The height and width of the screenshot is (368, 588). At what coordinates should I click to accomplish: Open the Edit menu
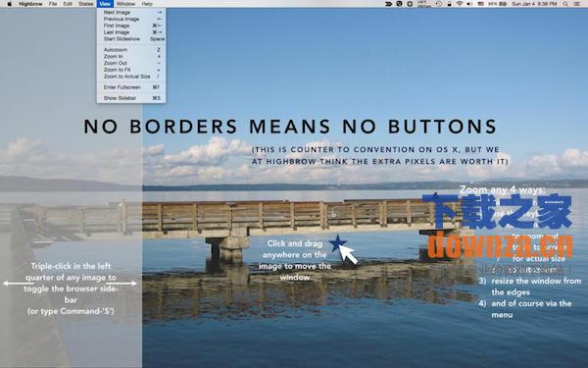click(x=68, y=4)
